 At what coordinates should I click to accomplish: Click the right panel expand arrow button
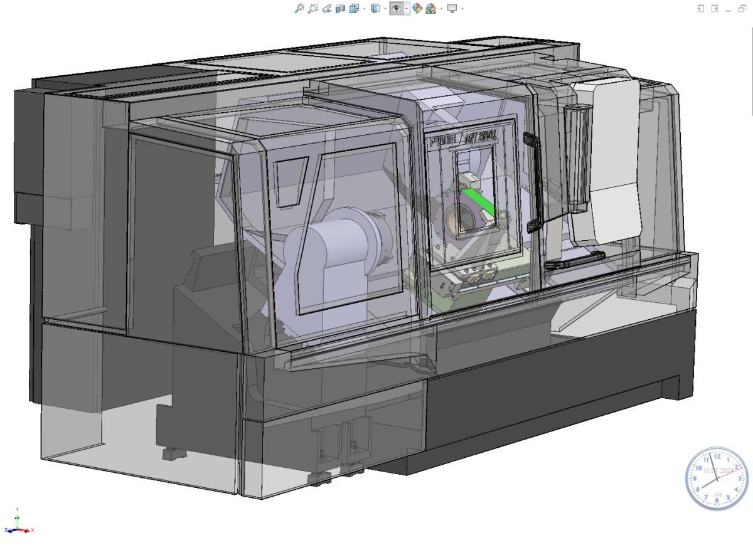click(x=715, y=8)
